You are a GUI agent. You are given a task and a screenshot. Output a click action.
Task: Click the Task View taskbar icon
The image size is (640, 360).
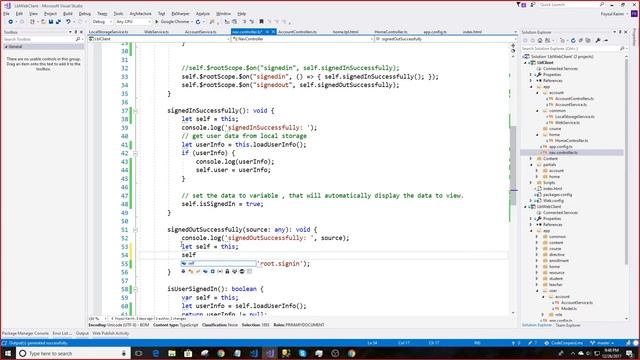tap(139, 353)
